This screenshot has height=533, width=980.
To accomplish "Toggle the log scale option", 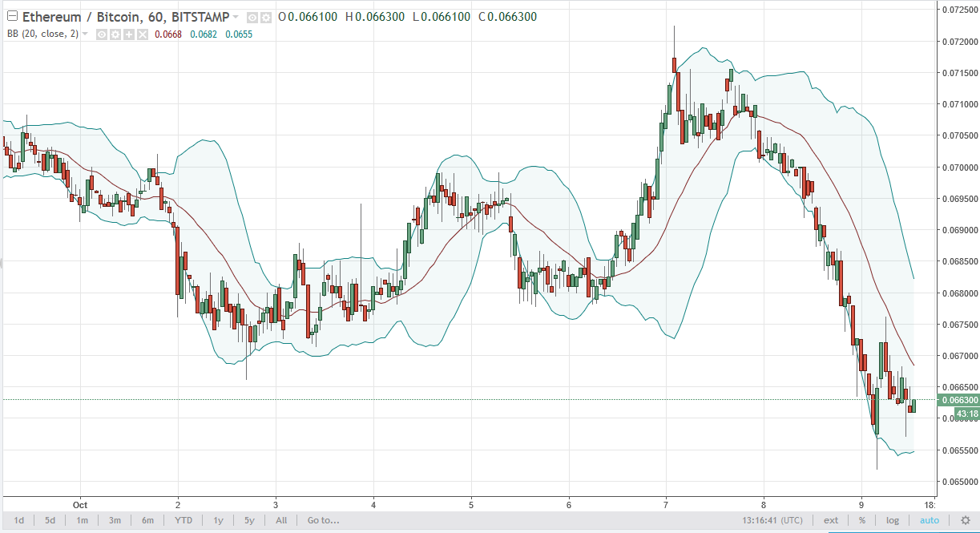I will click(892, 520).
